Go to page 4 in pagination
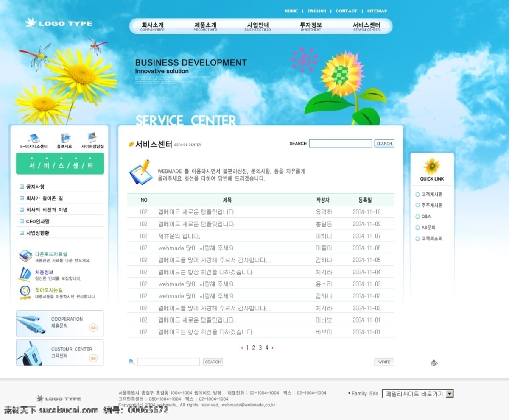 267,348
